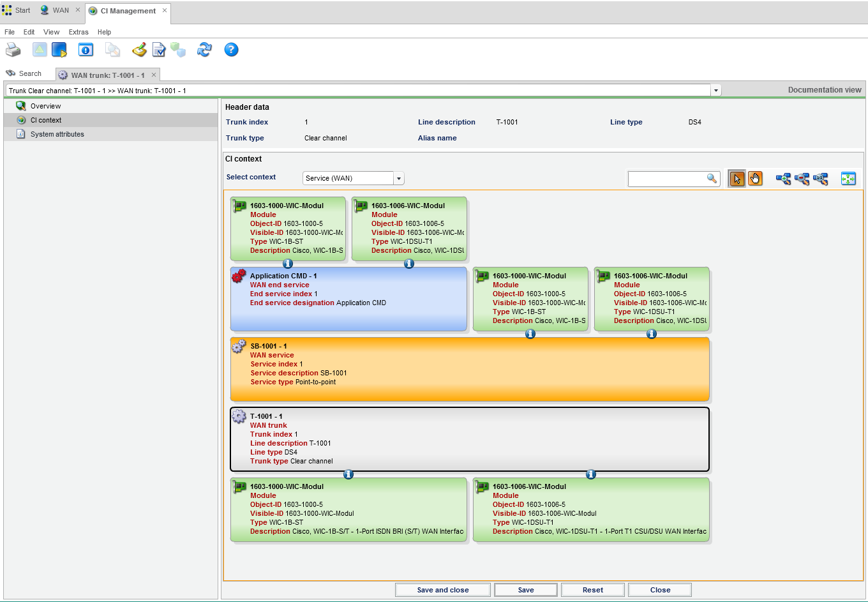Viewport: 868px width, 602px height.
Task: Click the edit pencil icon in the toolbar
Action: 139,50
